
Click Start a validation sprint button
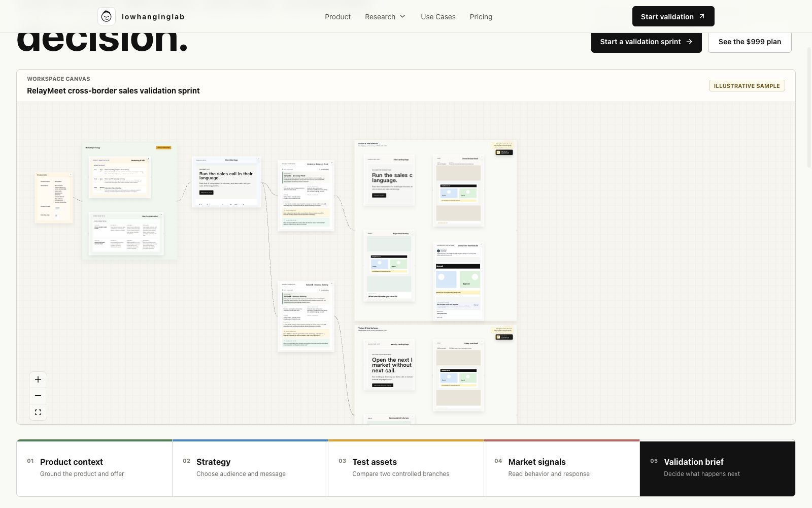tap(646, 42)
